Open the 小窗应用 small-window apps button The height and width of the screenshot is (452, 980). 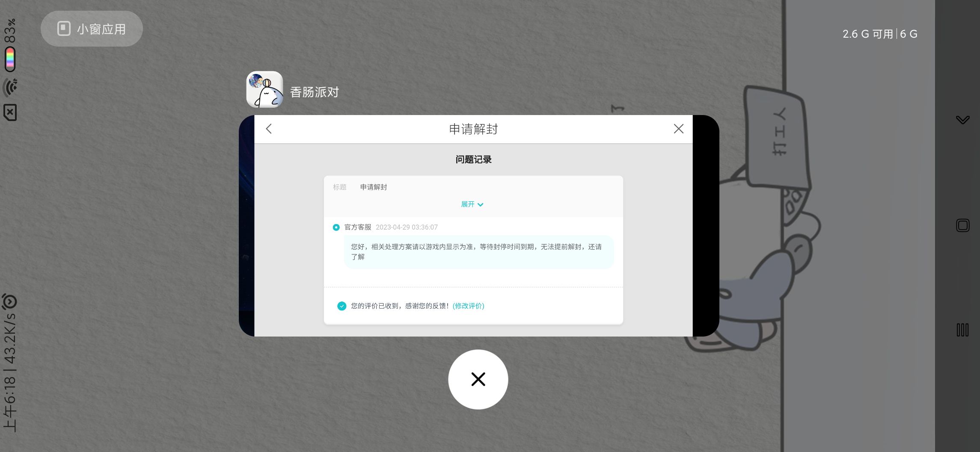[x=92, y=29]
